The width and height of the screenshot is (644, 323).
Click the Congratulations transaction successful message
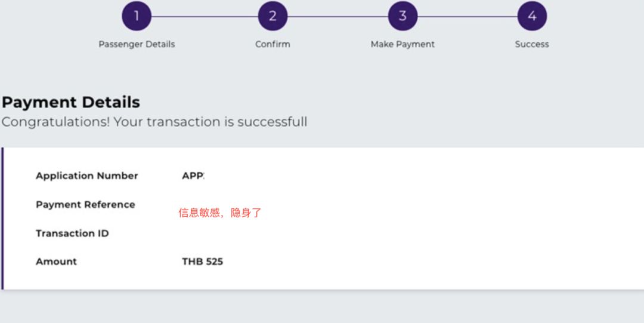click(154, 122)
